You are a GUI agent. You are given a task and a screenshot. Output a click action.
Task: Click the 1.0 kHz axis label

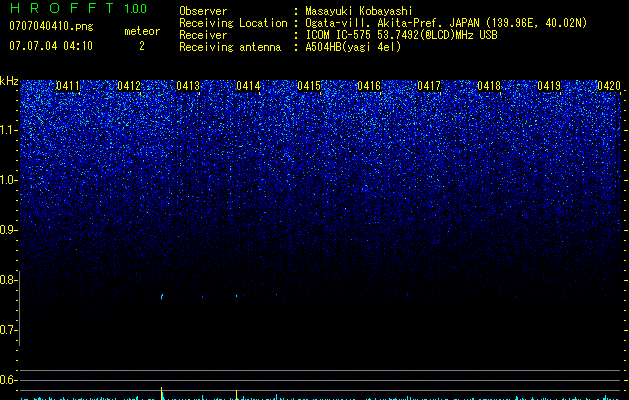click(x=9, y=180)
